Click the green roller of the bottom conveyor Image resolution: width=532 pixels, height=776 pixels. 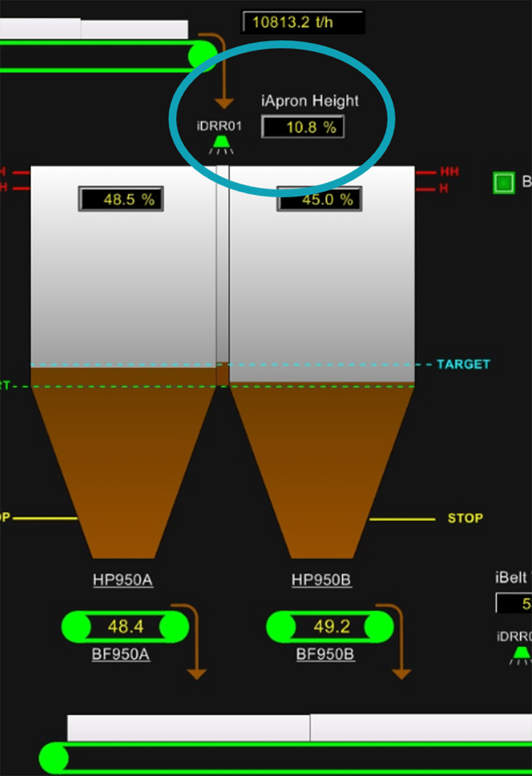(54, 758)
